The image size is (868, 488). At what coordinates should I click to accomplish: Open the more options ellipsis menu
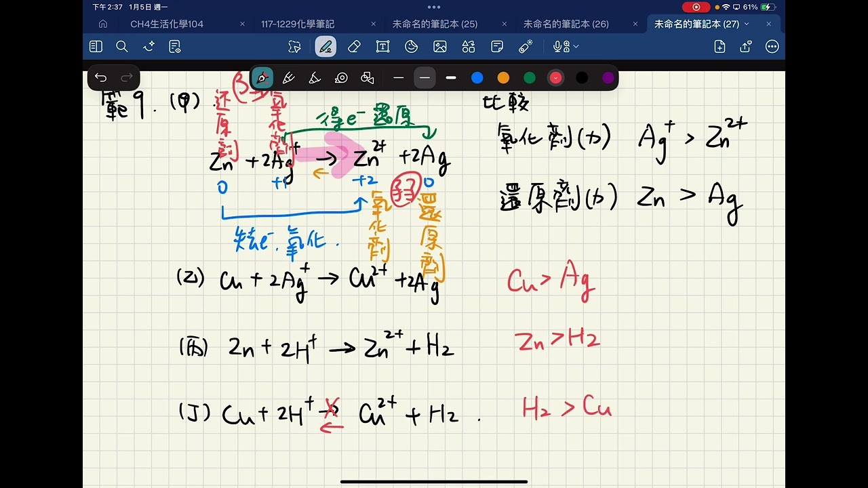coord(772,47)
